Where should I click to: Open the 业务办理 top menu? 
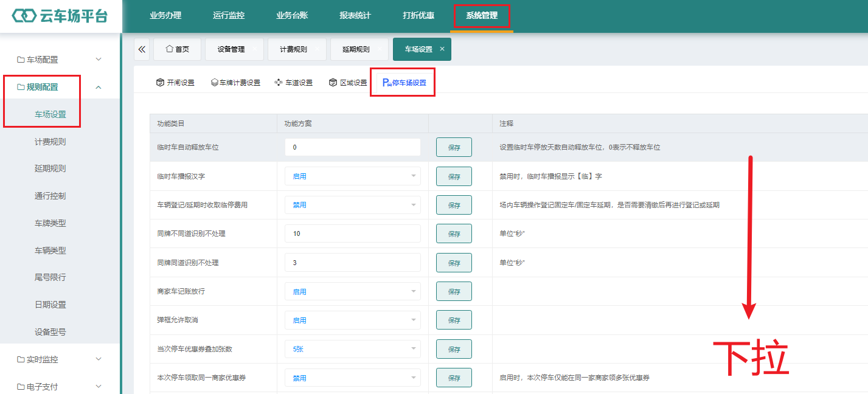pos(165,16)
